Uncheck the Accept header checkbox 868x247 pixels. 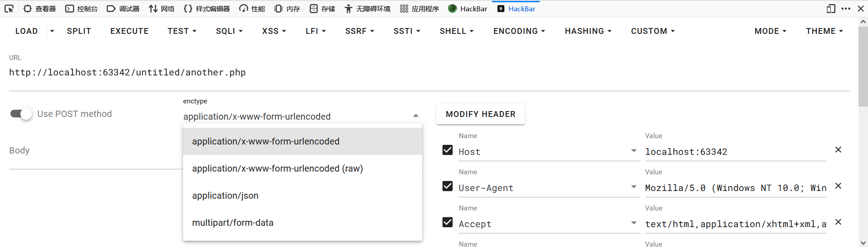448,222
